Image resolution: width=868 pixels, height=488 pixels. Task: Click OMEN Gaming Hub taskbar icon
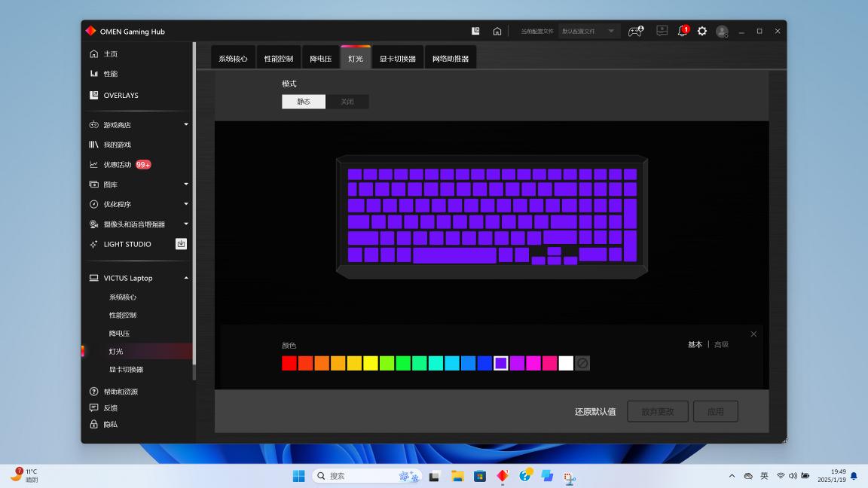[x=503, y=476]
